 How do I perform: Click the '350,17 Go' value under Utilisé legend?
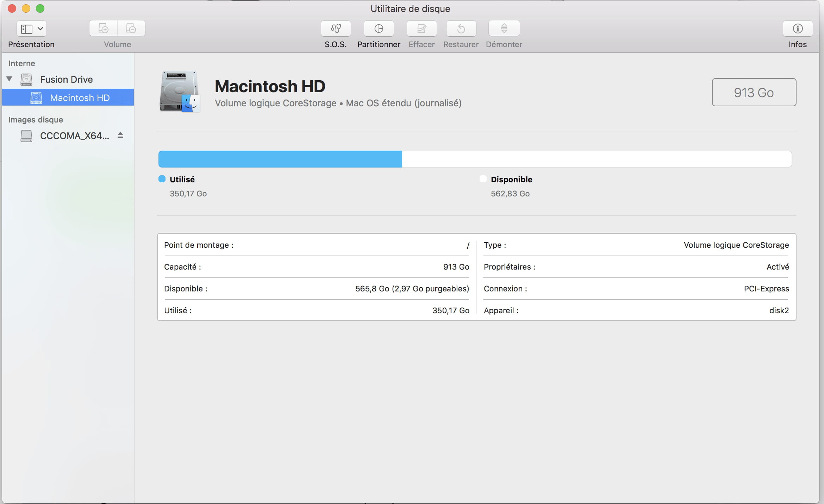pos(188,194)
